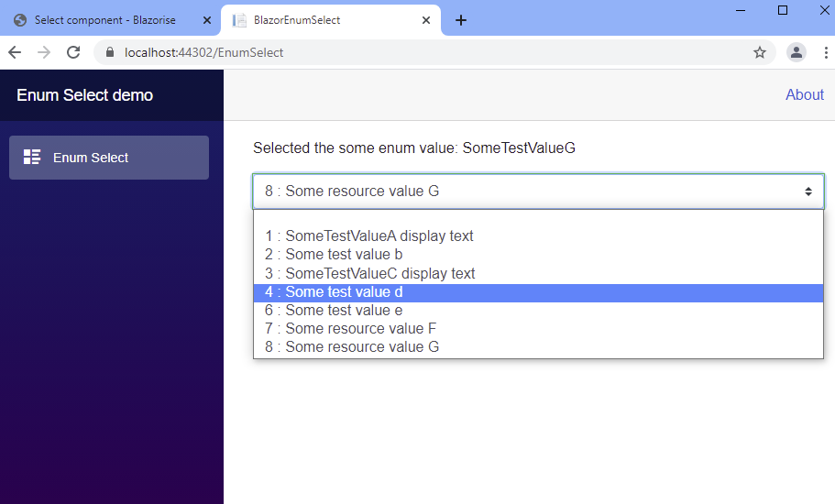Click the Enum Select demo brand title
Viewport: 835px width, 504px height.
84,95
